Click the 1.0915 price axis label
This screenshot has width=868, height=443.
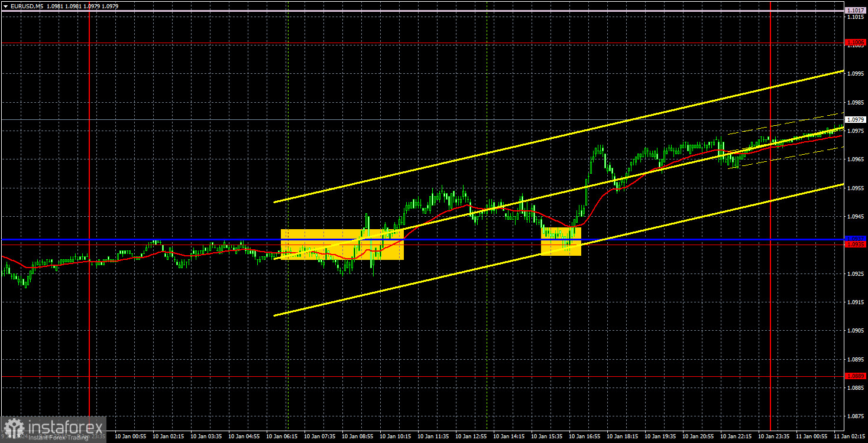pyautogui.click(x=856, y=302)
